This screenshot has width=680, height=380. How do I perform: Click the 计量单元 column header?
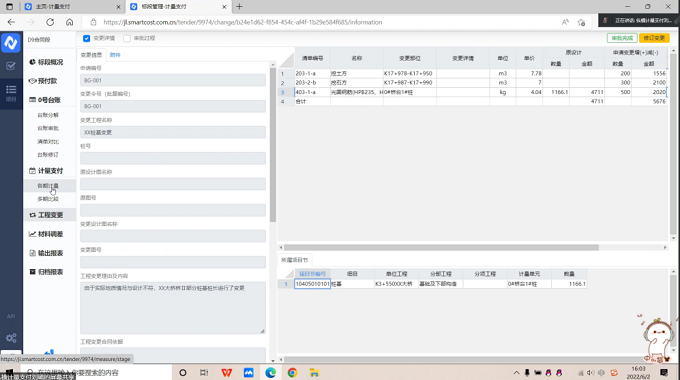(529, 274)
